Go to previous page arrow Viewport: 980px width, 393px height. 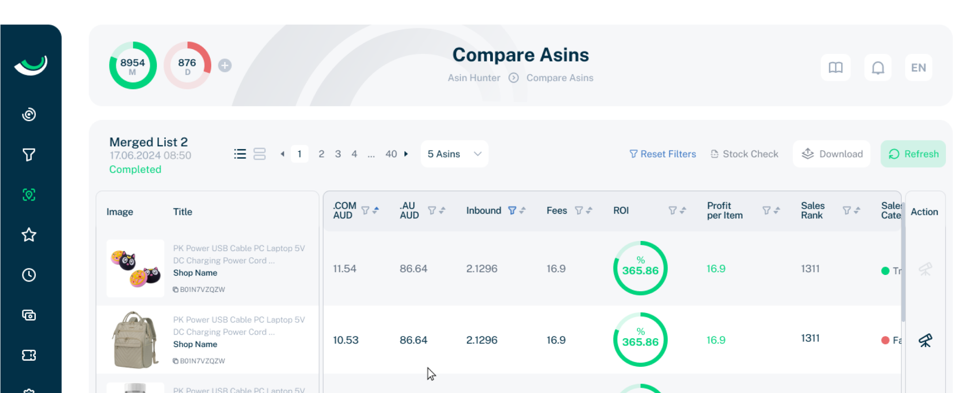[282, 154]
